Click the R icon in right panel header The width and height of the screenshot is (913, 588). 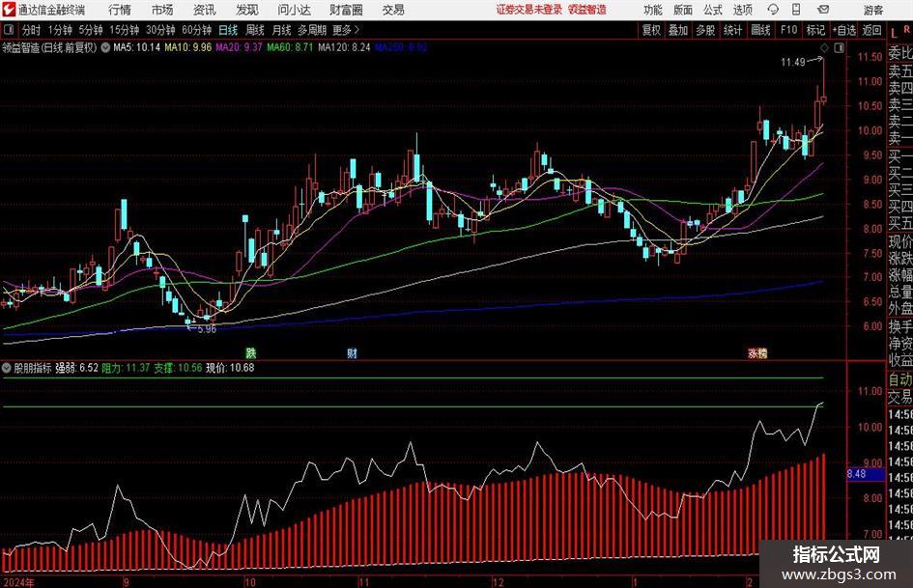(x=906, y=29)
